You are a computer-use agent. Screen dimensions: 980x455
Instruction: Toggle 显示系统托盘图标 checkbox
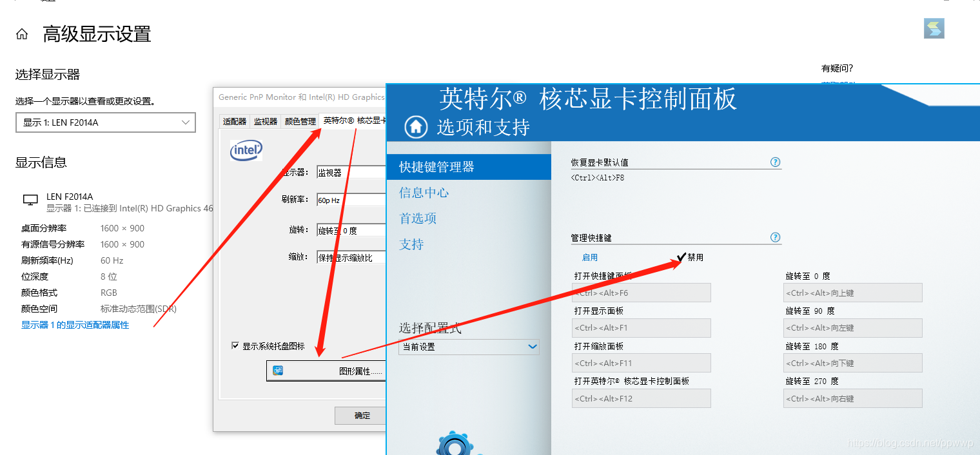[235, 346]
